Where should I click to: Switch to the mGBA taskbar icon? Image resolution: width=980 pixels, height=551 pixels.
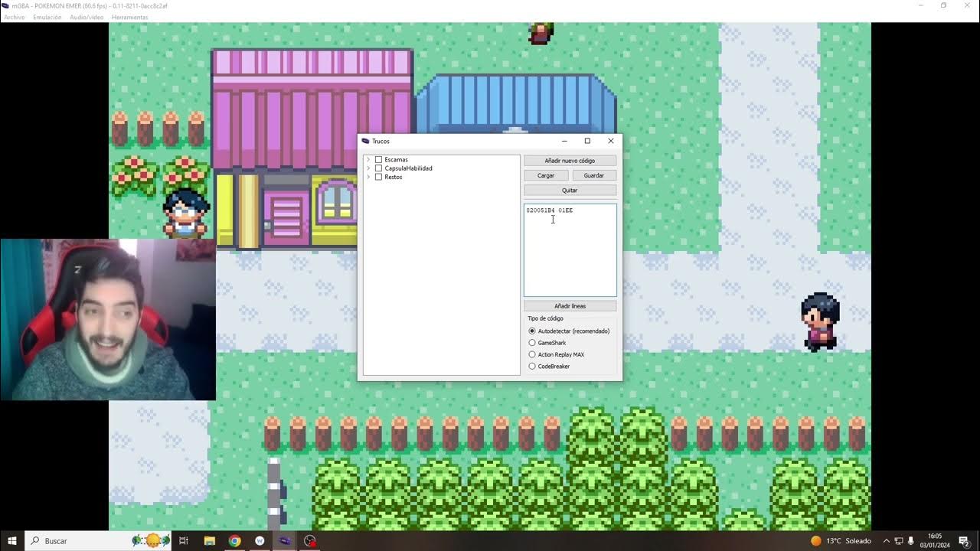284,541
